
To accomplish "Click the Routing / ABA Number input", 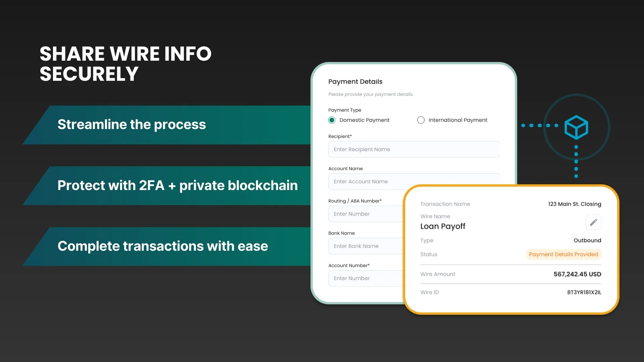I will [366, 214].
